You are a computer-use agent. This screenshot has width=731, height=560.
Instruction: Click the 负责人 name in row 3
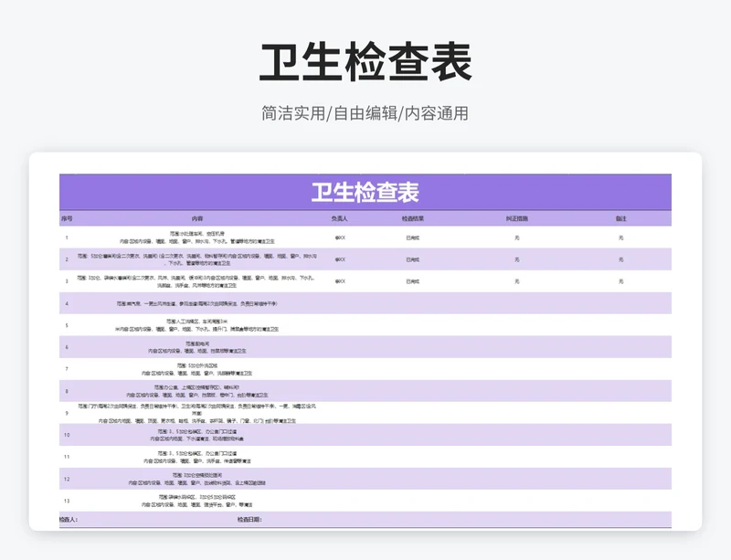pos(340,281)
